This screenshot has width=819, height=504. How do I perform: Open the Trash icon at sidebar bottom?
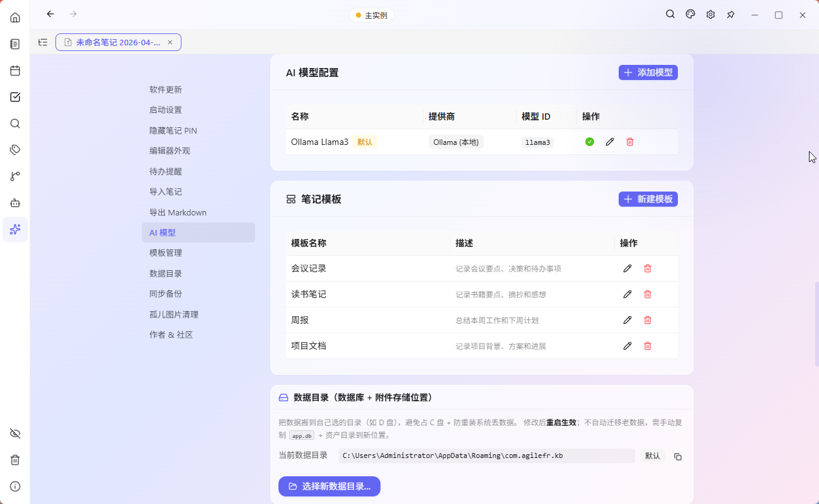tap(15, 460)
